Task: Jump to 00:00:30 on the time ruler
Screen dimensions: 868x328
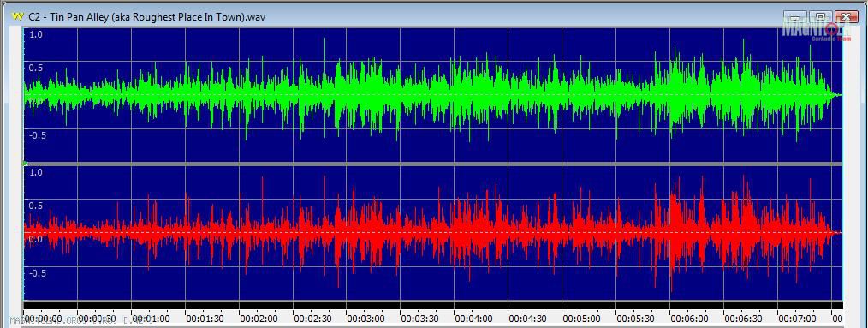Action: click(97, 319)
